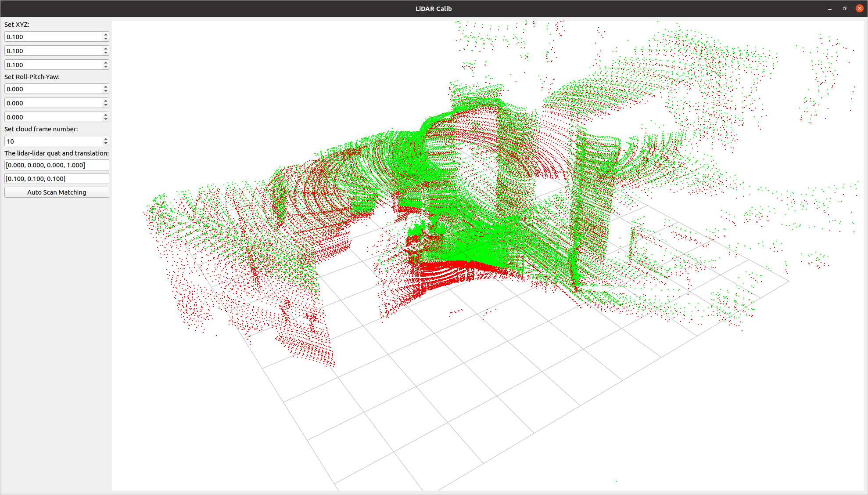Increment the X value in Set XYZ
This screenshot has height=495, width=868.
pyautogui.click(x=105, y=34)
